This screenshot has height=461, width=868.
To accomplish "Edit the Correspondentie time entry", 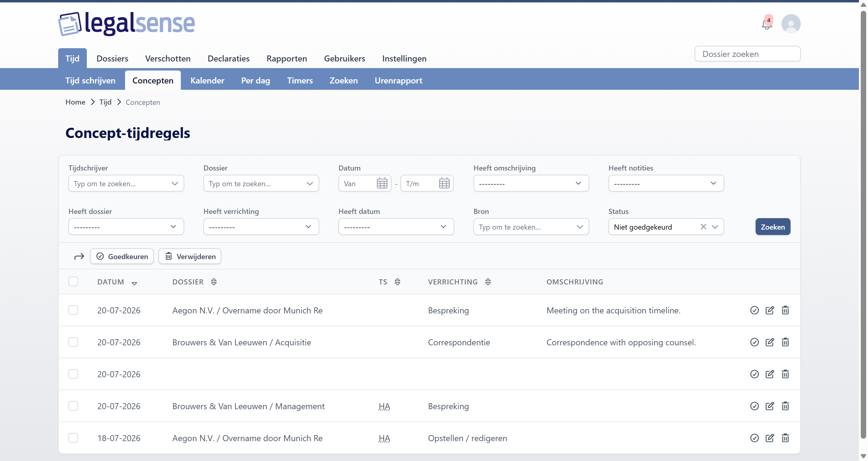I will click(x=770, y=342).
